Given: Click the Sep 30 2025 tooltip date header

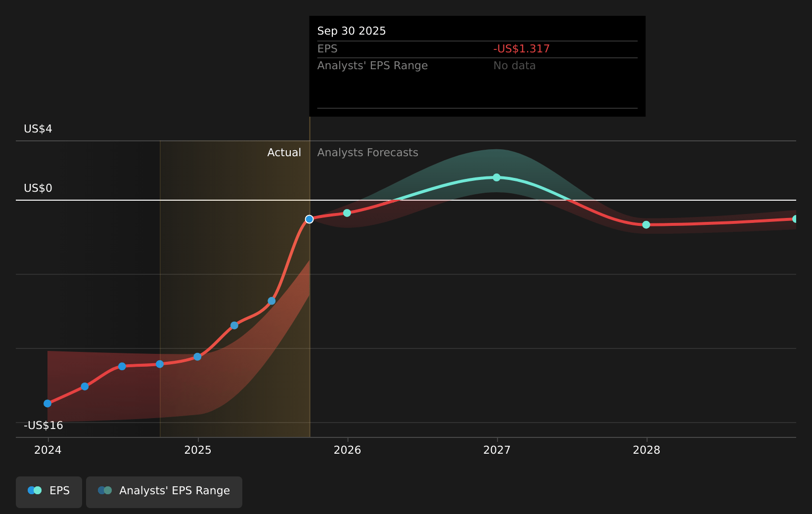Looking at the screenshot, I should pos(351,31).
